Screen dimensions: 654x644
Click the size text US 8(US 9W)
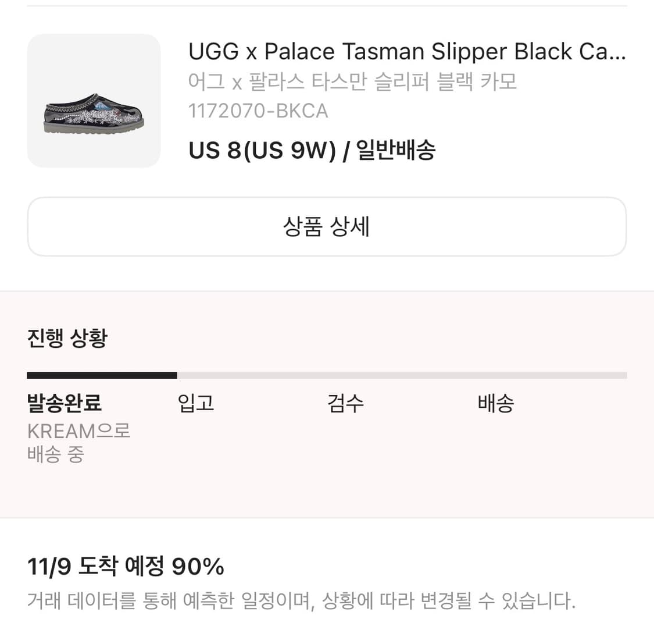click(262, 150)
